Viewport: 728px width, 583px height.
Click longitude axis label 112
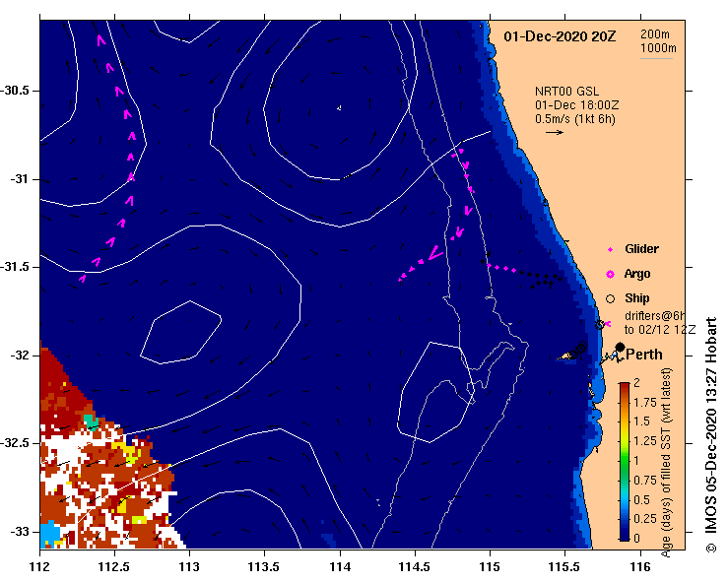[x=40, y=567]
